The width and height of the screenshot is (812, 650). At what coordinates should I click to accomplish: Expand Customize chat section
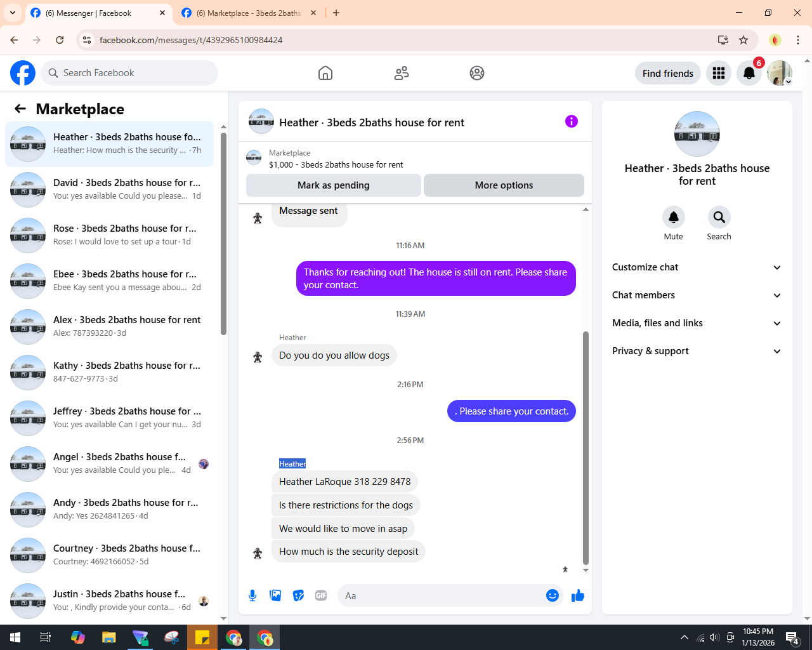tap(697, 267)
